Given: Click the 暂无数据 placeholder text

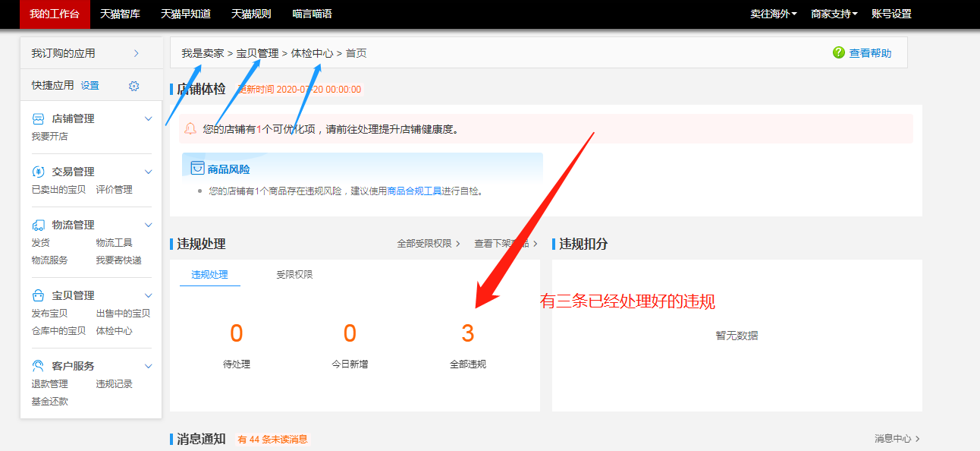Looking at the screenshot, I should pos(737,336).
